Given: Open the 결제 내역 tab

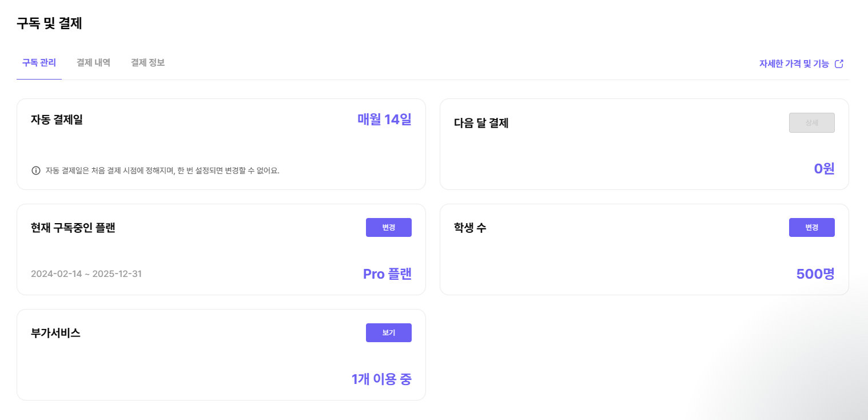Looking at the screenshot, I should tap(93, 62).
